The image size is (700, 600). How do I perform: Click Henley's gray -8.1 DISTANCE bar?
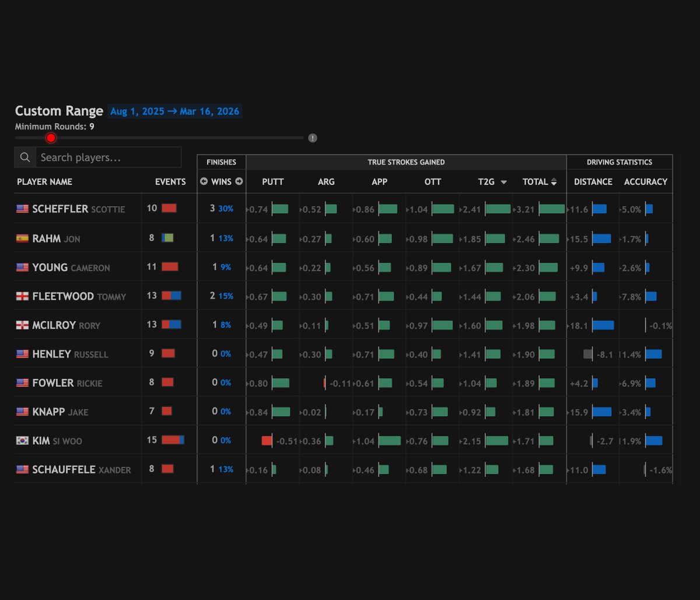[588, 354]
